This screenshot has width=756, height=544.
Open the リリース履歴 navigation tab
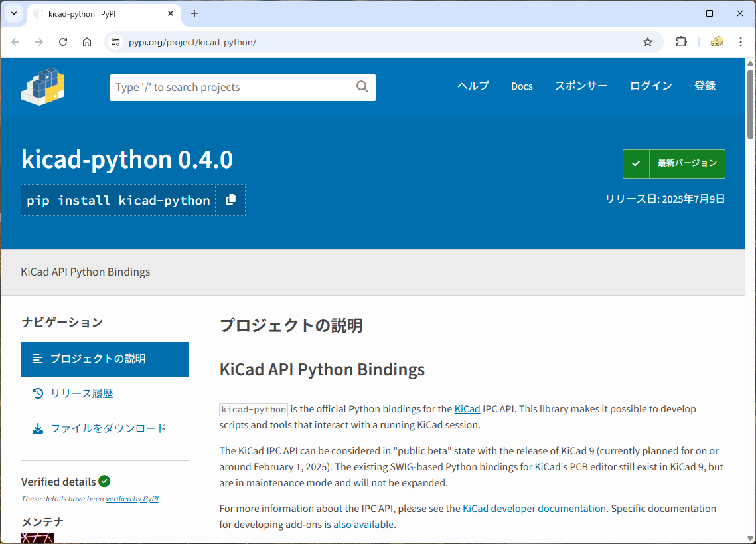(82, 393)
